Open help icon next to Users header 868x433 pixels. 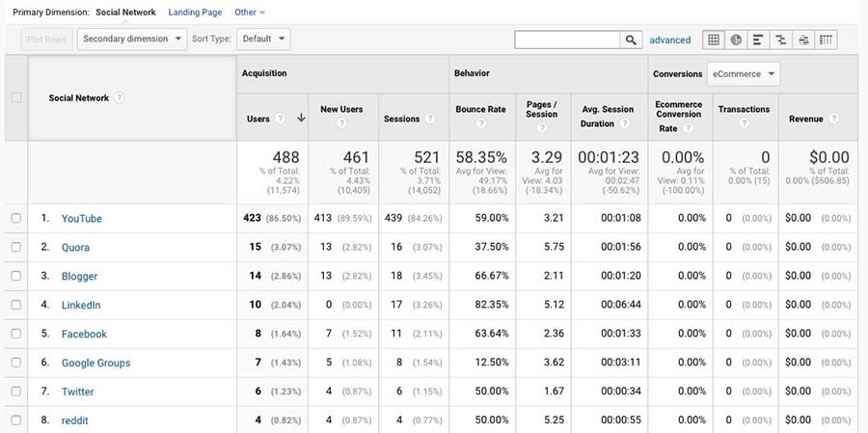(x=280, y=119)
